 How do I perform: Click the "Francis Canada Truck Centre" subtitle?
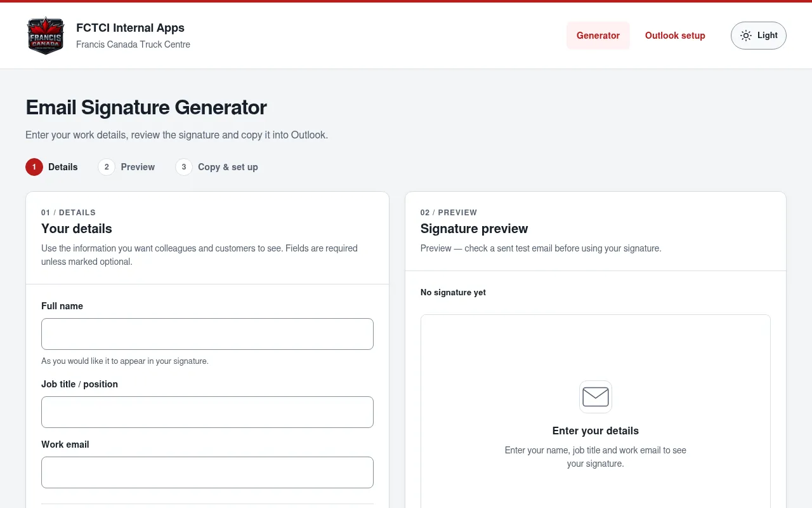(133, 44)
